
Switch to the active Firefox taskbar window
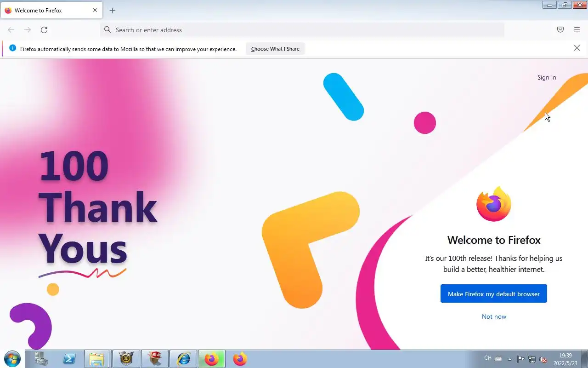[x=212, y=359]
